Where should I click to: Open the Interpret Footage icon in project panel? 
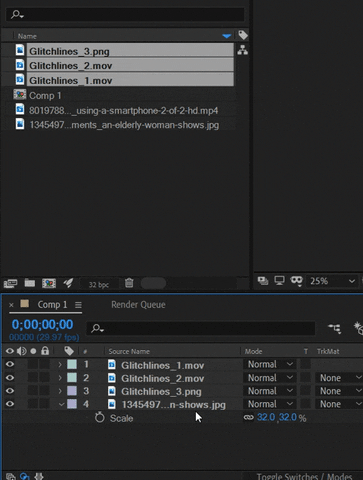pos(10,283)
